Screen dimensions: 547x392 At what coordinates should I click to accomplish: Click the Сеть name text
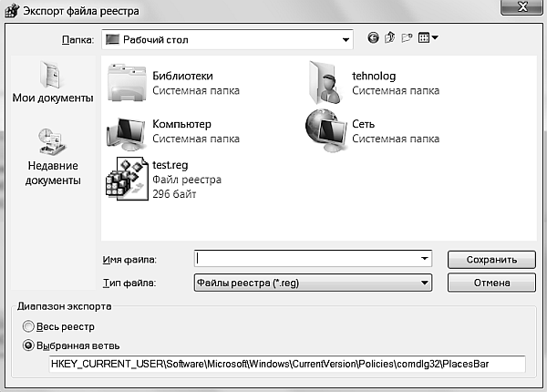(x=363, y=124)
